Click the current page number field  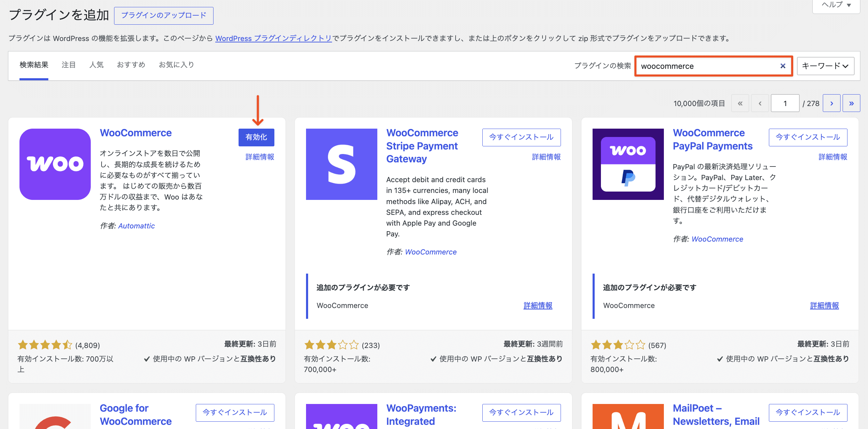click(785, 103)
